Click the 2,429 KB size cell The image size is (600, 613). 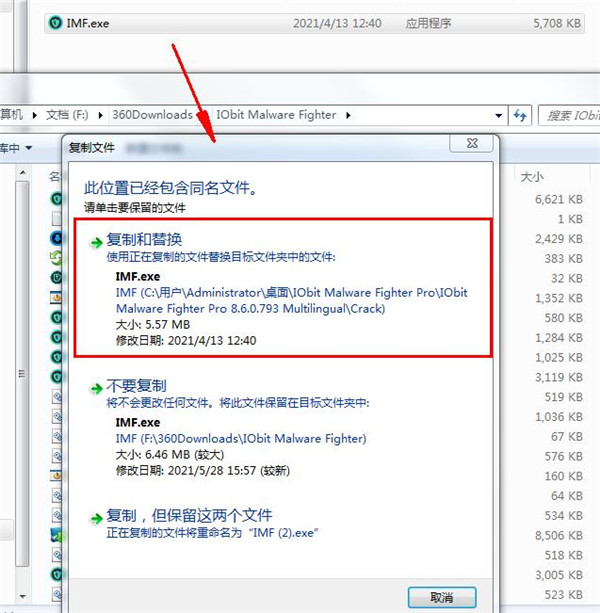pos(559,239)
